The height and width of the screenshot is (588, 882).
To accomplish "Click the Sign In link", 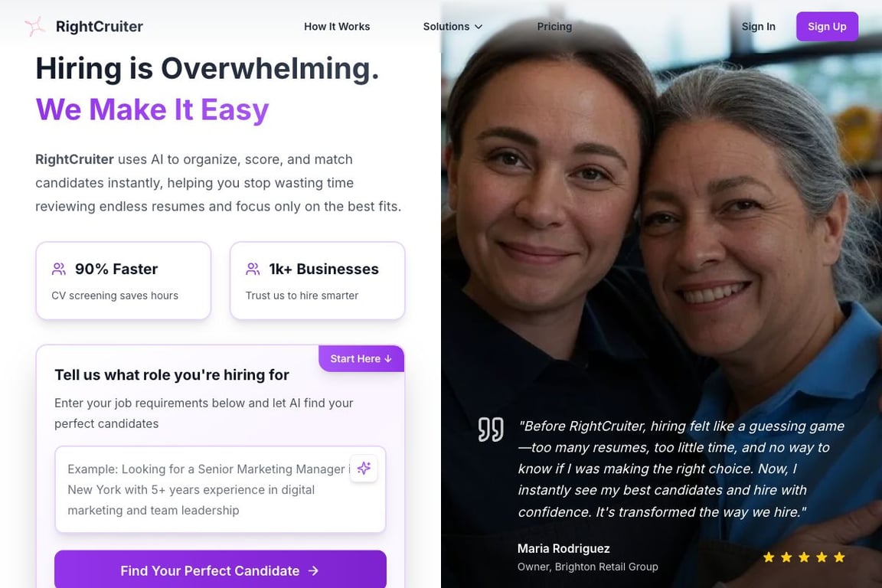I will [758, 27].
